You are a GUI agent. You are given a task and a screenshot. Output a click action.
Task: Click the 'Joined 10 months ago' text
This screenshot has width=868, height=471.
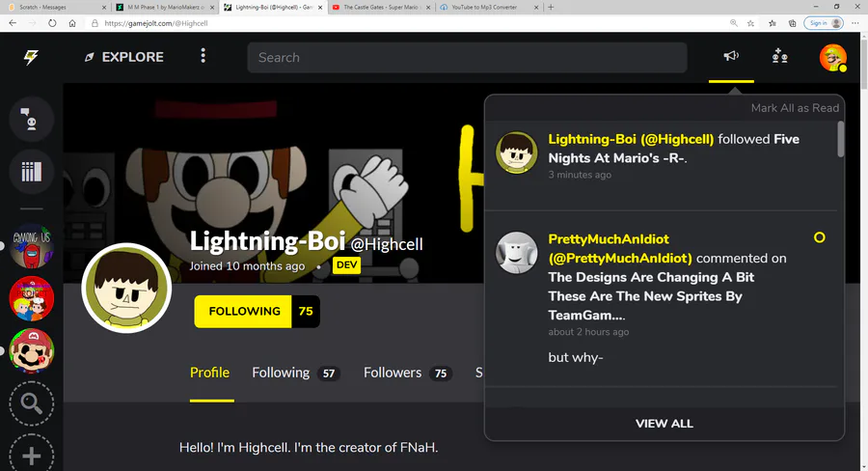tap(247, 266)
